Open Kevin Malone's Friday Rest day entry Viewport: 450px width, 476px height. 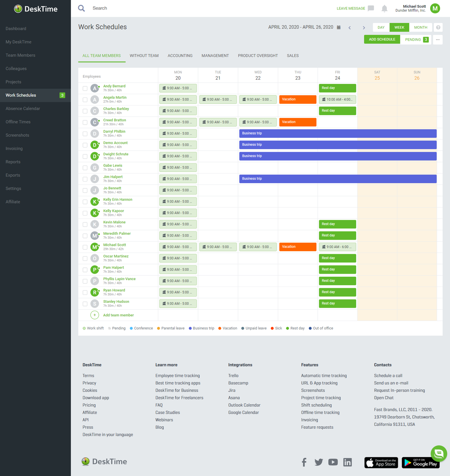338,224
